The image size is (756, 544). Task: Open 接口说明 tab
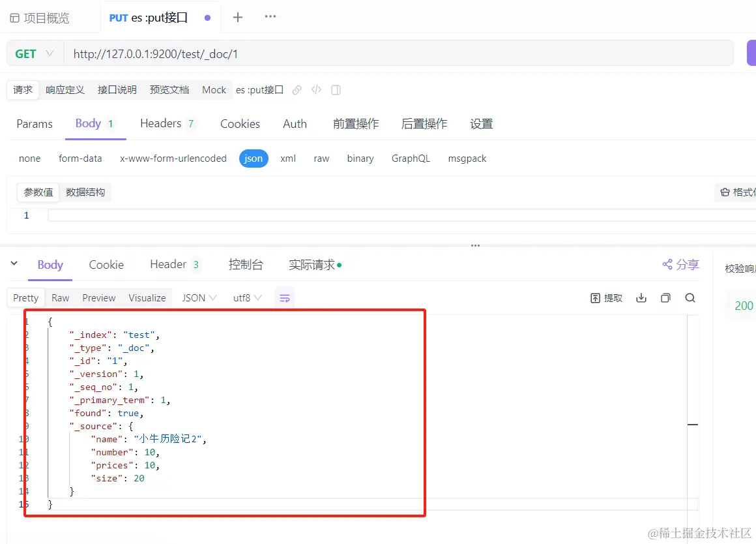117,90
